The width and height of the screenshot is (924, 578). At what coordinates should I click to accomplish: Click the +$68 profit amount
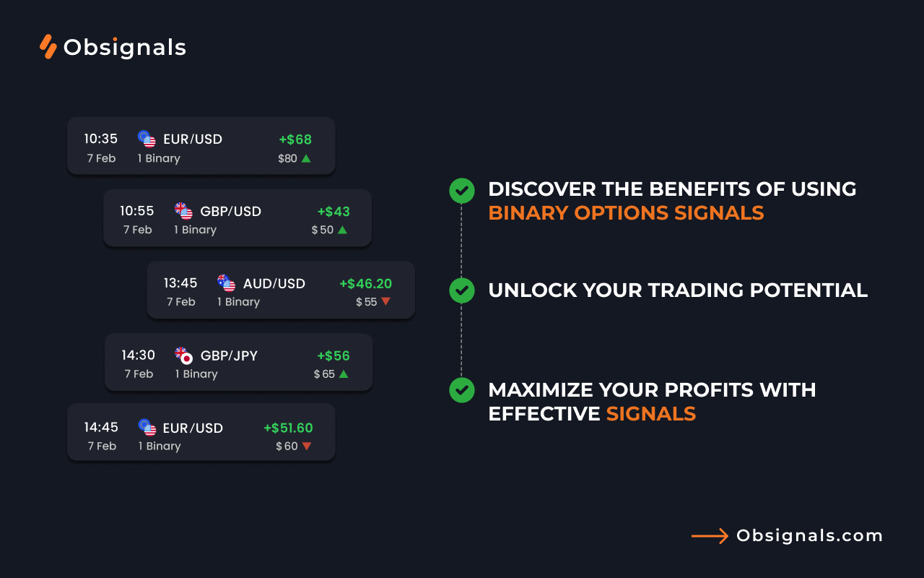[x=295, y=139]
